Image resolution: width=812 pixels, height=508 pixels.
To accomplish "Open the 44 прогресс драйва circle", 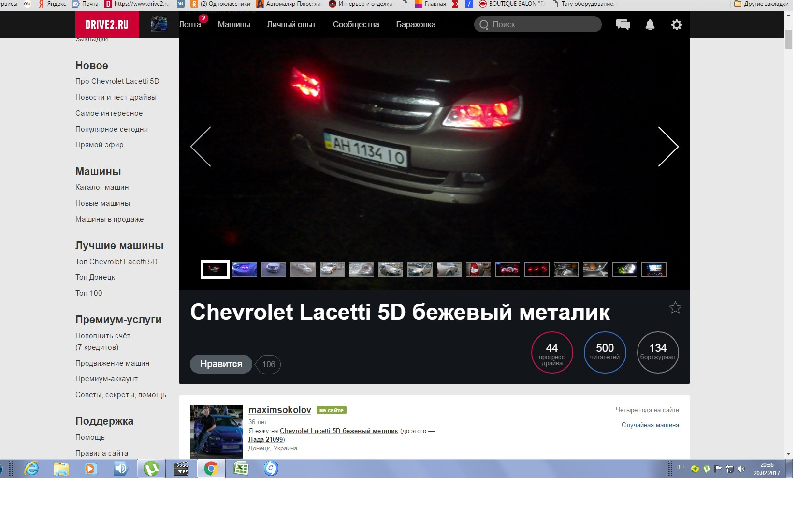I will click(552, 352).
